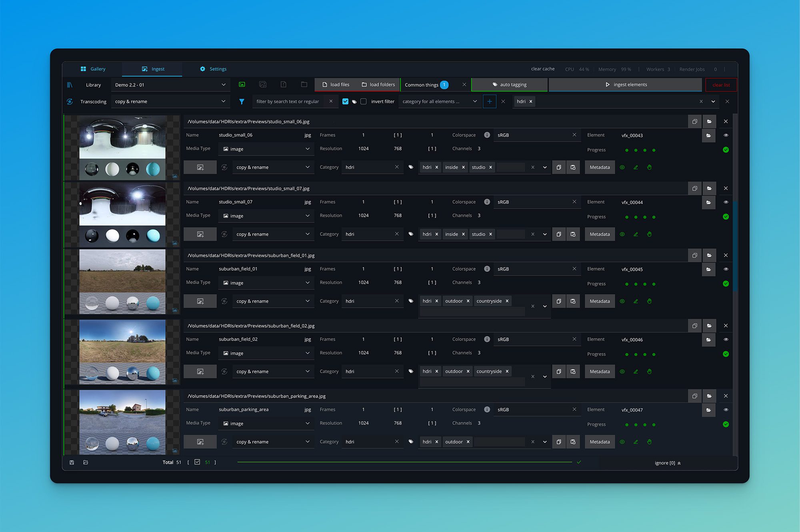Enable the invert filter checkbox
This screenshot has width=800, height=532.
363,101
